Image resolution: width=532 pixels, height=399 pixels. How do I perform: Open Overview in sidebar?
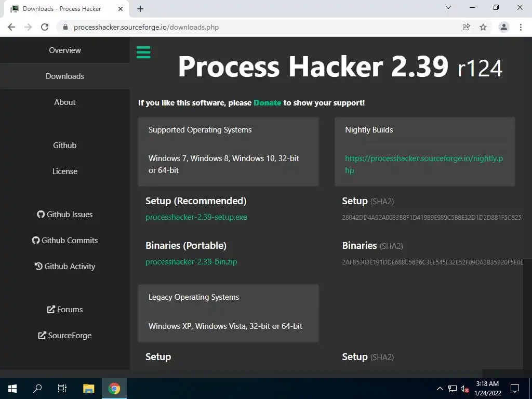pos(65,50)
